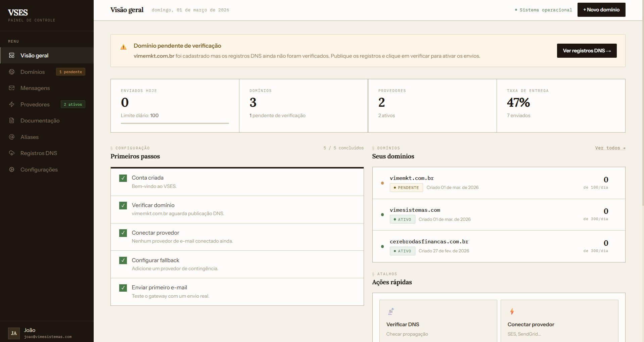Toggle the Configurar fallback checkbox
The width and height of the screenshot is (644, 342).
(123, 260)
